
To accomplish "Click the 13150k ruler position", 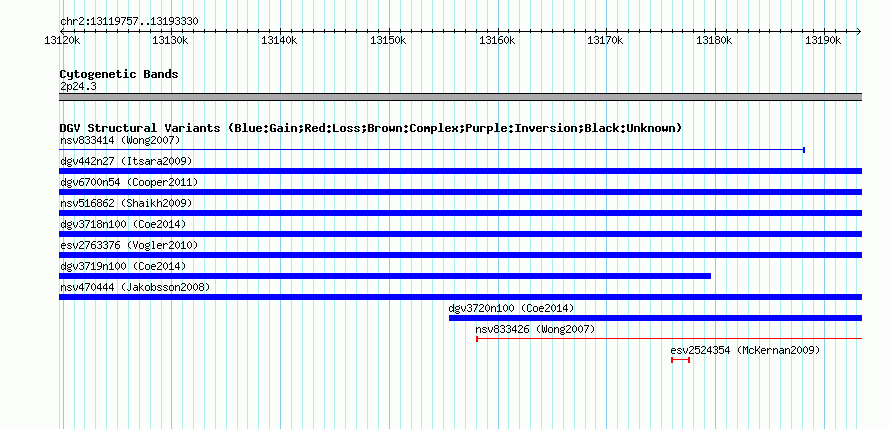I will [388, 40].
